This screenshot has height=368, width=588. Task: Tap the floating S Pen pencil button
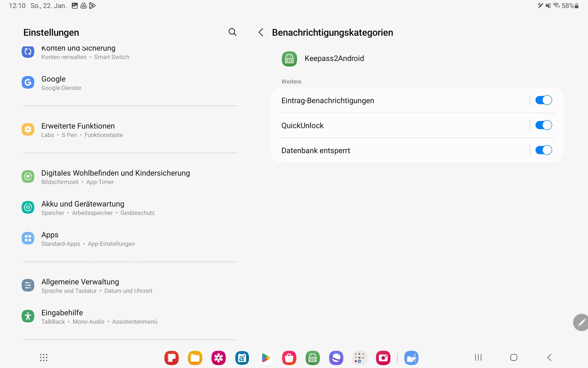(x=581, y=322)
